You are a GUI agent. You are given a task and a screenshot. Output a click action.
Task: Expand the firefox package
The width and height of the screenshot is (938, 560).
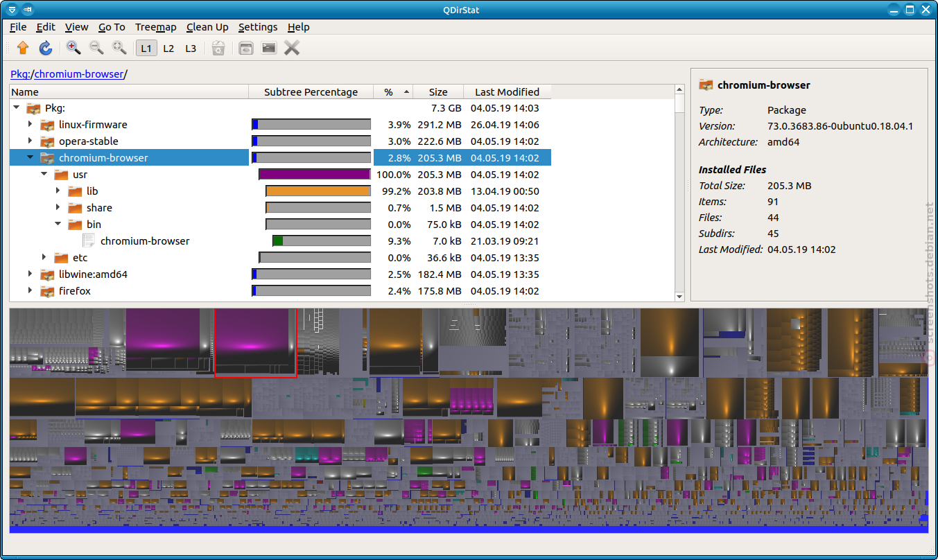[x=30, y=291]
